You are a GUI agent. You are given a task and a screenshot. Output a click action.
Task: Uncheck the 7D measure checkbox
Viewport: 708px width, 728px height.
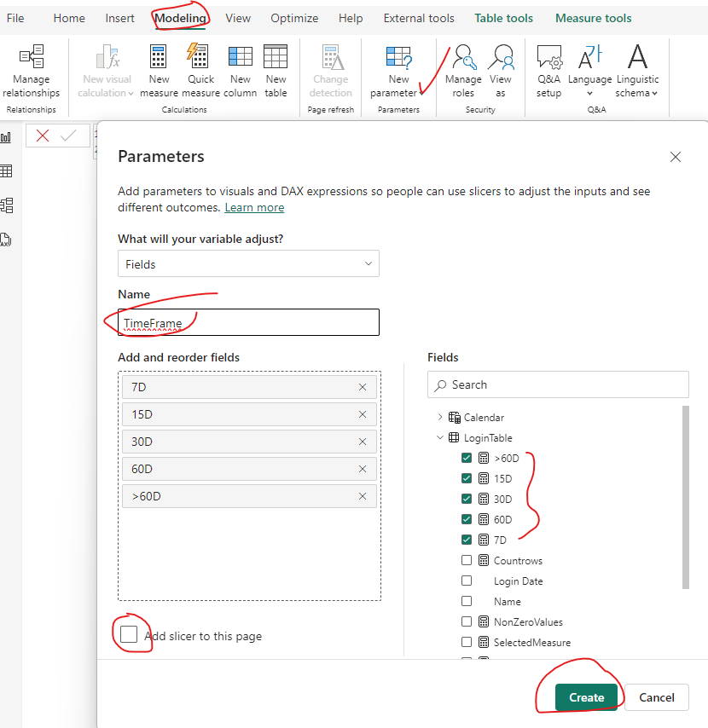(467, 540)
